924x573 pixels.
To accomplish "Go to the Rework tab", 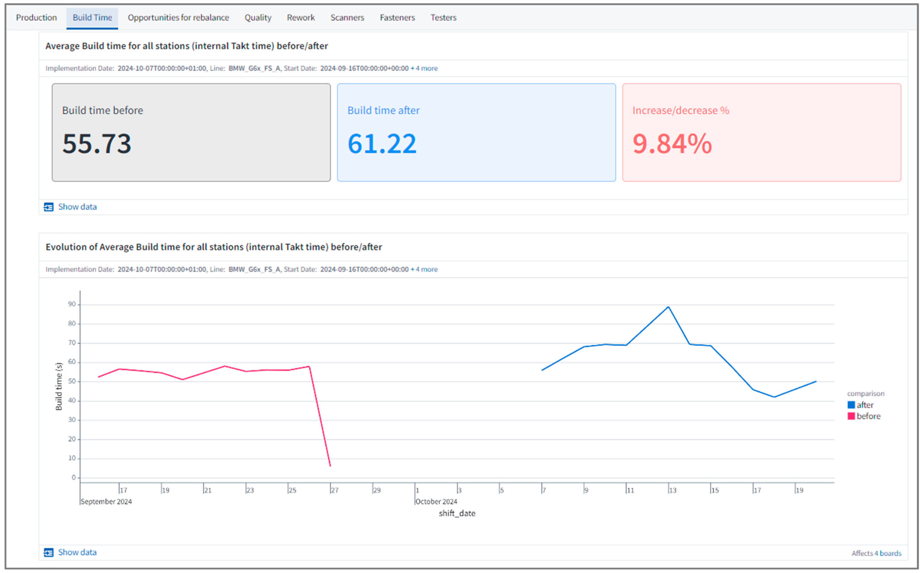I will [x=301, y=18].
